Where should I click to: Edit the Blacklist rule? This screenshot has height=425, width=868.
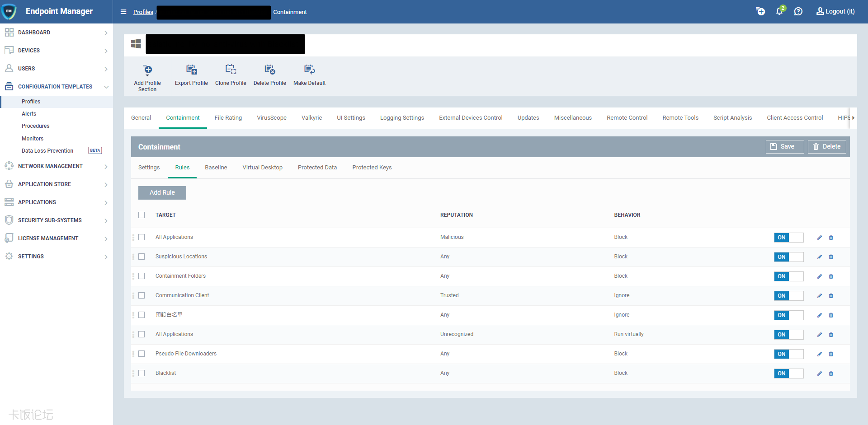[820, 374]
